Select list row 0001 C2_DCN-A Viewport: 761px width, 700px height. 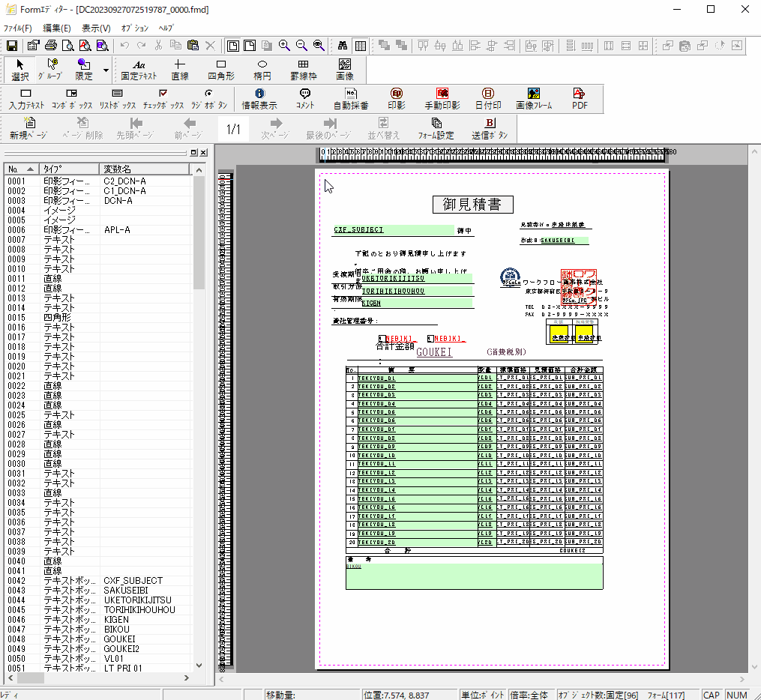[98, 181]
